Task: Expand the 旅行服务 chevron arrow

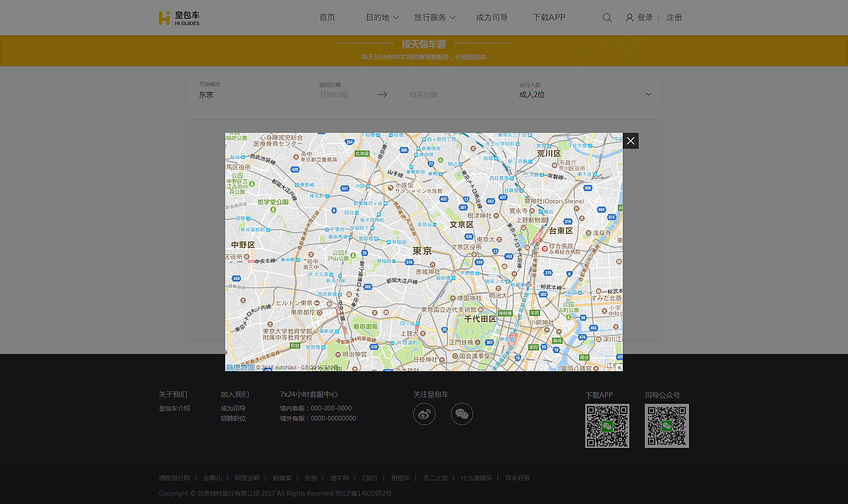Action: (x=452, y=18)
